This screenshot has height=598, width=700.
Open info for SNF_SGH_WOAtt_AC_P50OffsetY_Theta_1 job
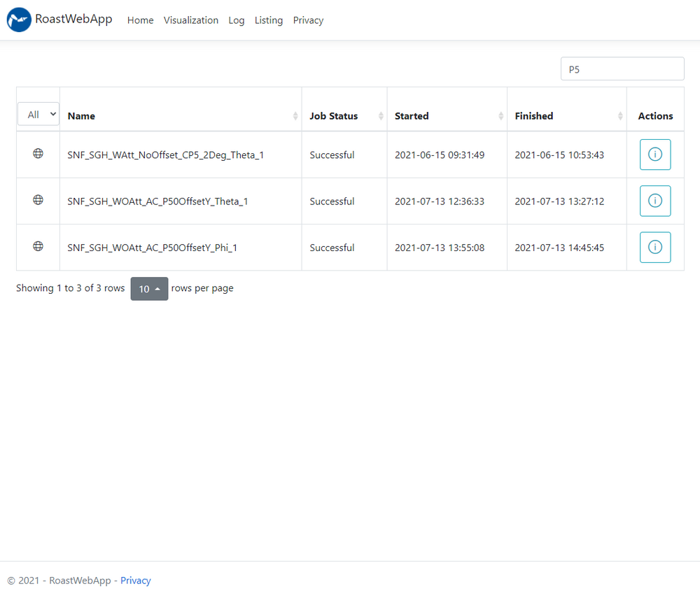tap(654, 201)
